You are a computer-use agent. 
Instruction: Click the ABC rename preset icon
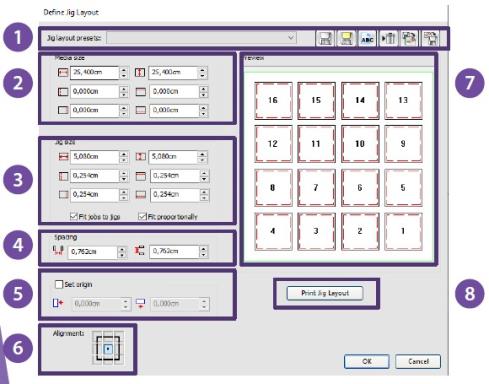point(367,38)
